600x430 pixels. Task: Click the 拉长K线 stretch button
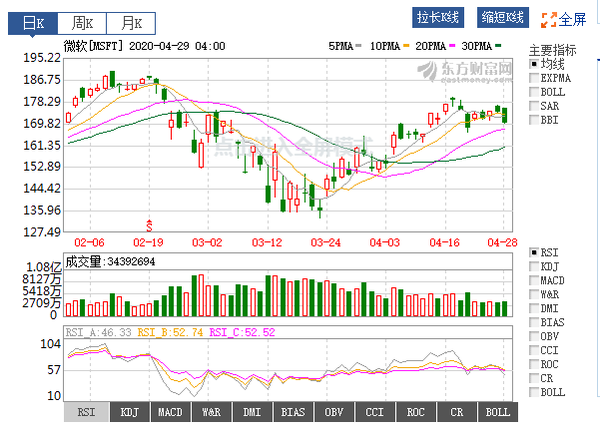click(x=438, y=18)
